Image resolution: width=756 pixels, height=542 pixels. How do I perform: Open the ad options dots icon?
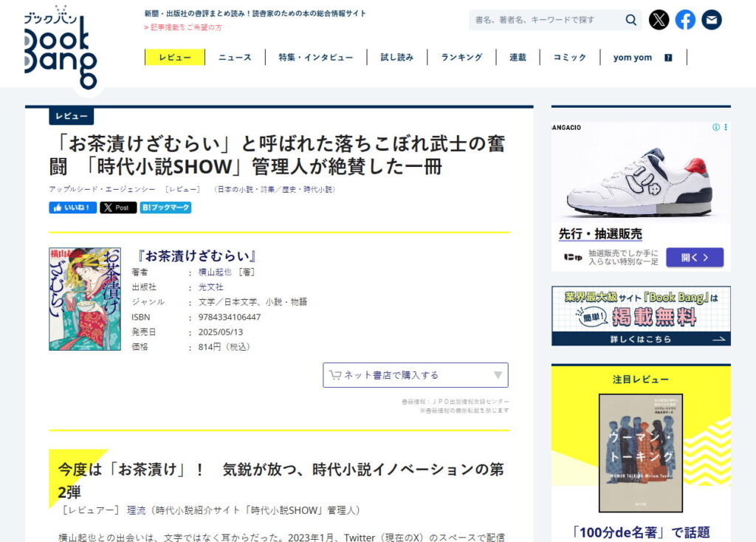pos(725,127)
